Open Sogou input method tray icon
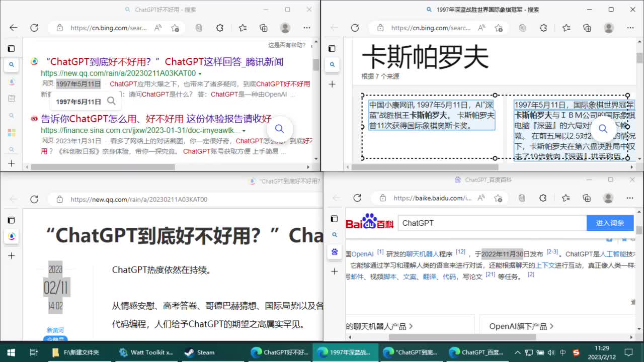This screenshot has height=362, width=644. point(576,352)
